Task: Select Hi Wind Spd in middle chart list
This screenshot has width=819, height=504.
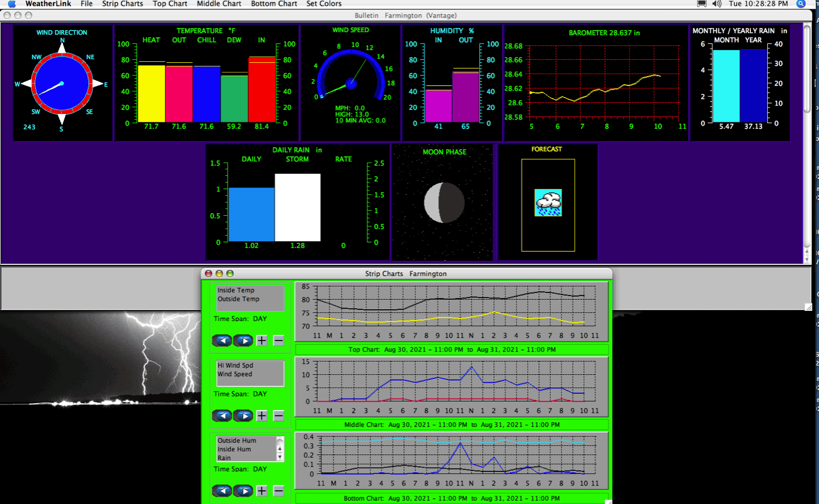Action: coord(250,365)
